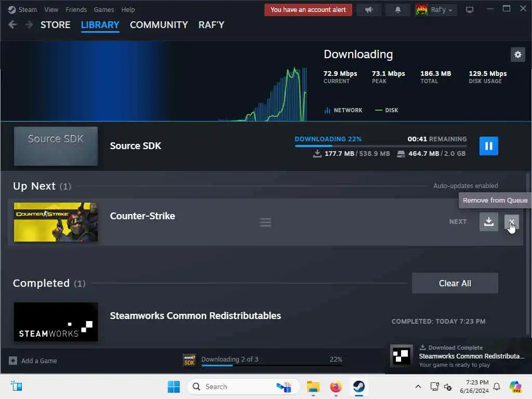The height and width of the screenshot is (399, 532).
Task: Switch to the COMMUNITY tab
Action: tap(159, 25)
